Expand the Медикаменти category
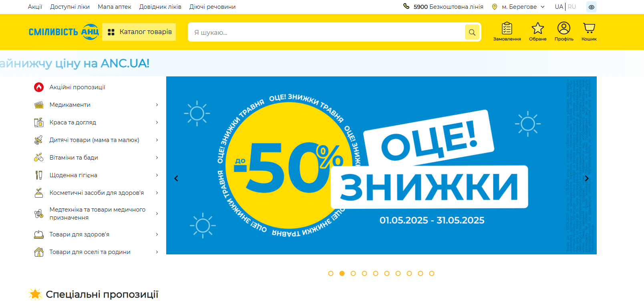This screenshot has width=644, height=308. [96, 105]
